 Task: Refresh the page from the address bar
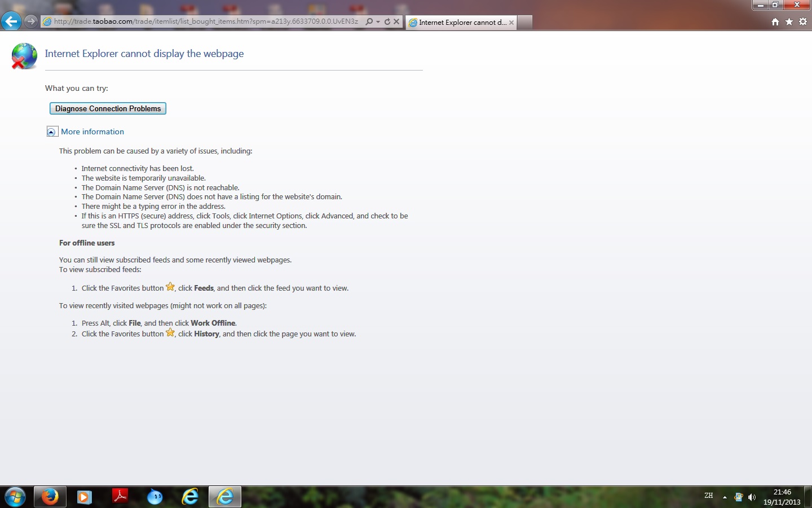[x=387, y=21]
